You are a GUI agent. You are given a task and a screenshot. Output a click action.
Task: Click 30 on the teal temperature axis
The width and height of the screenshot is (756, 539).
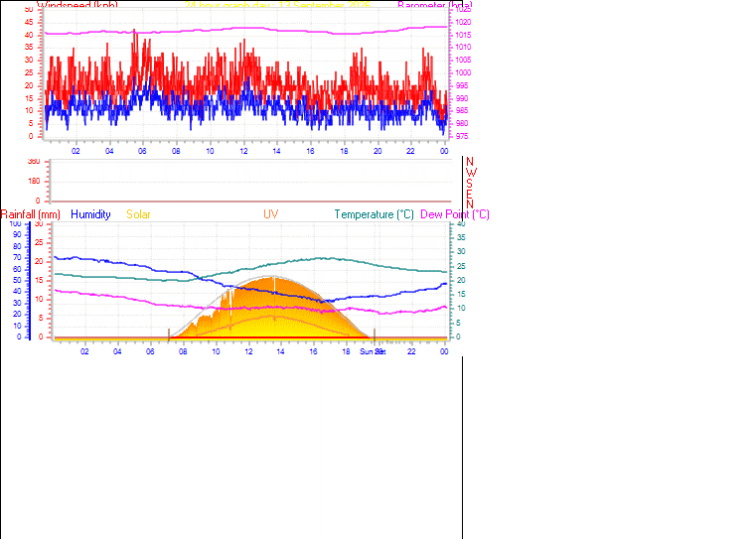coord(461,251)
